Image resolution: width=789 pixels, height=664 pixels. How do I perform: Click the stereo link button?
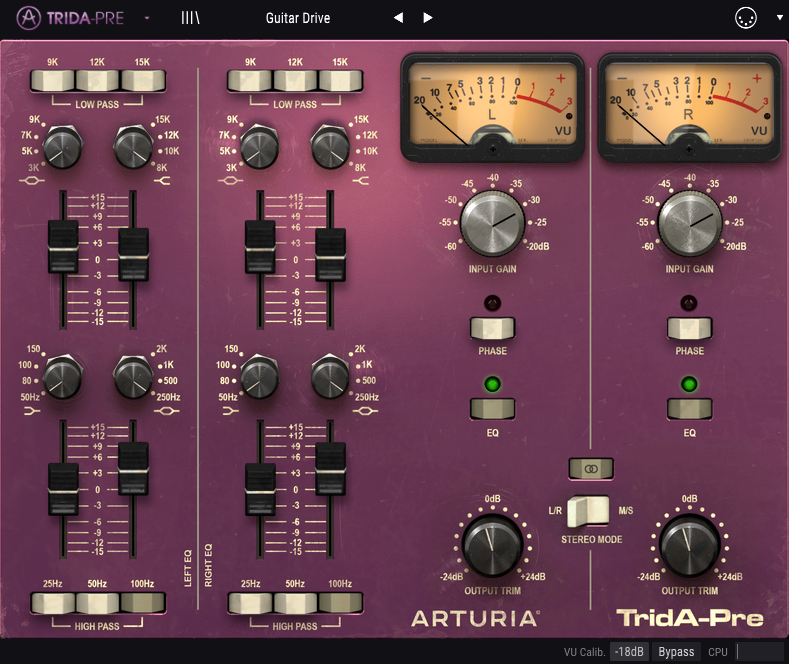pyautogui.click(x=589, y=467)
